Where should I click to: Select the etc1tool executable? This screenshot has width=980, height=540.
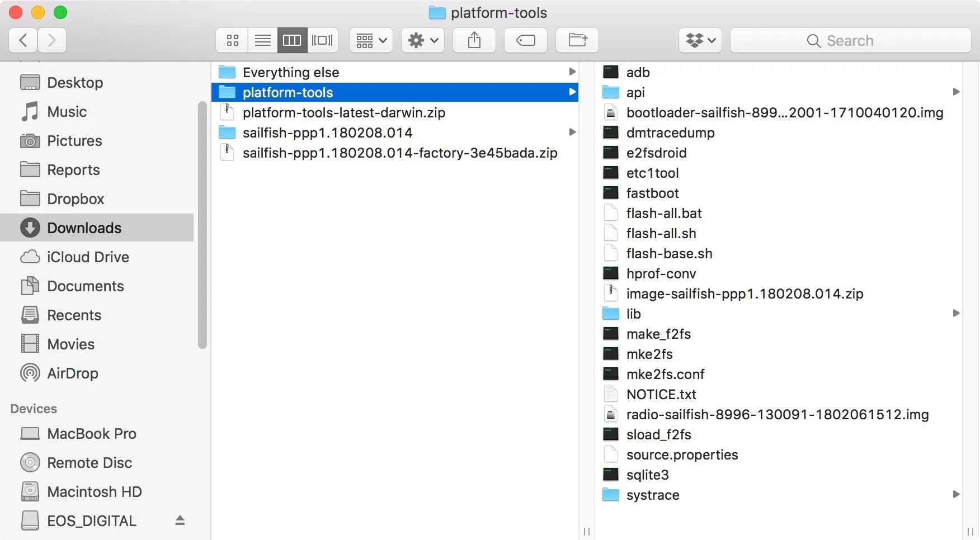tap(779, 173)
